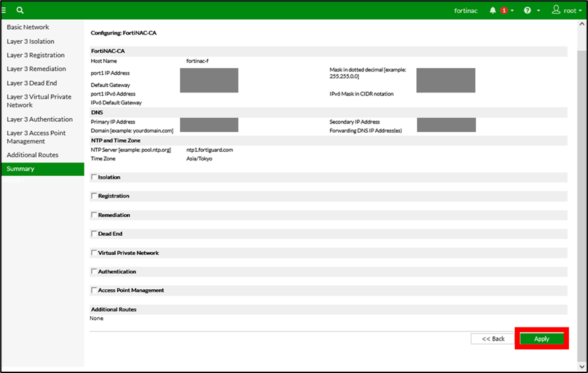Open Layer 3 Isolation in sidebar
This screenshot has width=588, height=373.
click(x=30, y=41)
